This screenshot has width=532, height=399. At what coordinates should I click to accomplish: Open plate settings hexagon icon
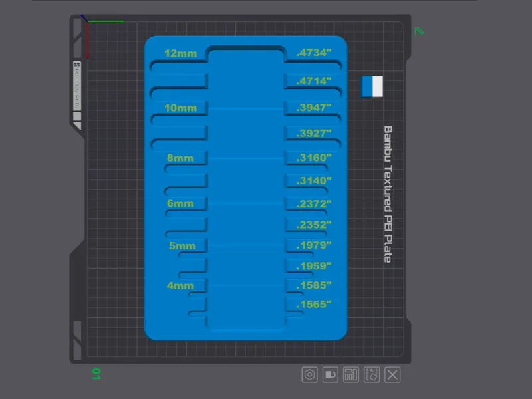point(309,375)
